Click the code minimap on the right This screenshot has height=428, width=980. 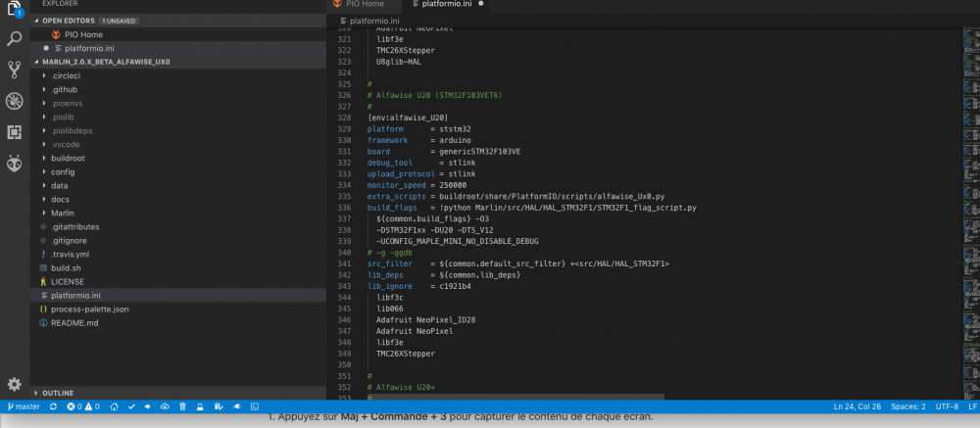971,213
